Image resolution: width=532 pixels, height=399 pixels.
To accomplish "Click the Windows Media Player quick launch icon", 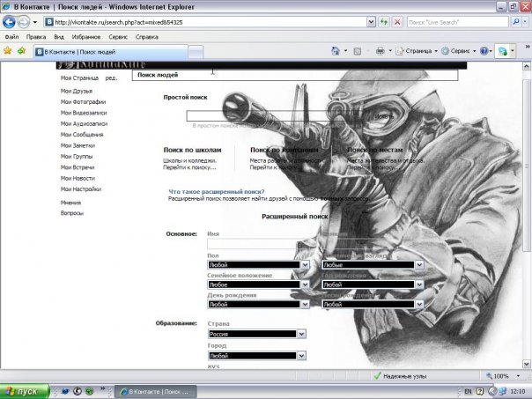I will point(78,391).
